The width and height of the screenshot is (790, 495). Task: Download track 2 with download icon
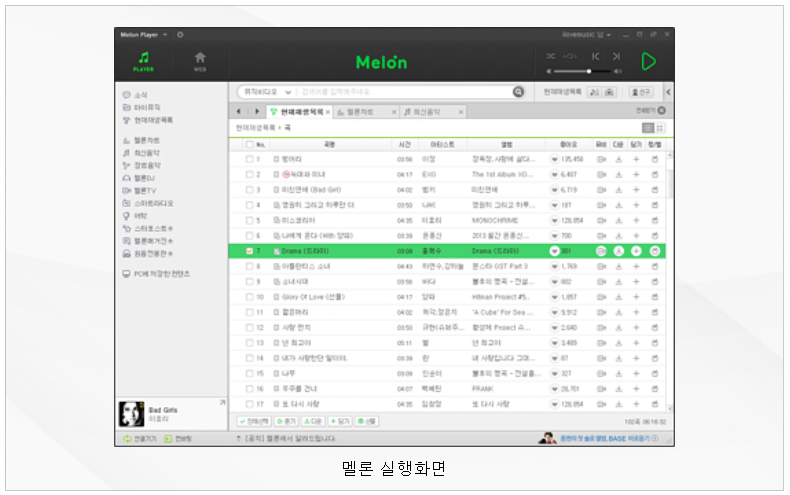[x=619, y=174]
